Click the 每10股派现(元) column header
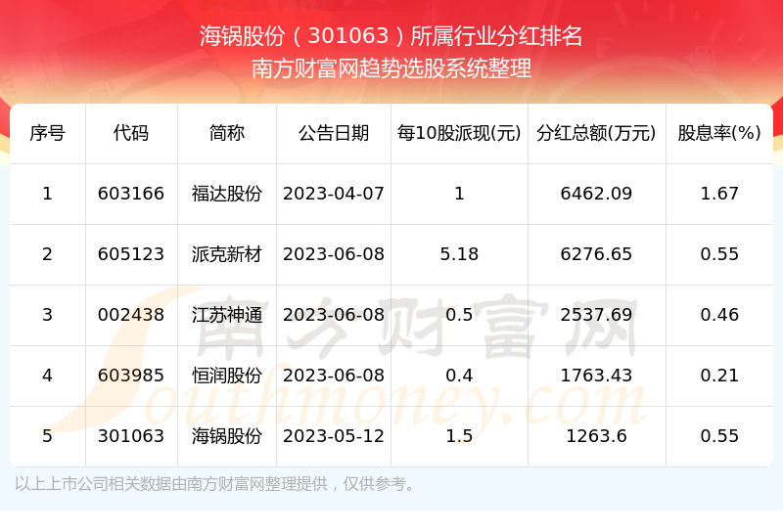 (x=459, y=133)
